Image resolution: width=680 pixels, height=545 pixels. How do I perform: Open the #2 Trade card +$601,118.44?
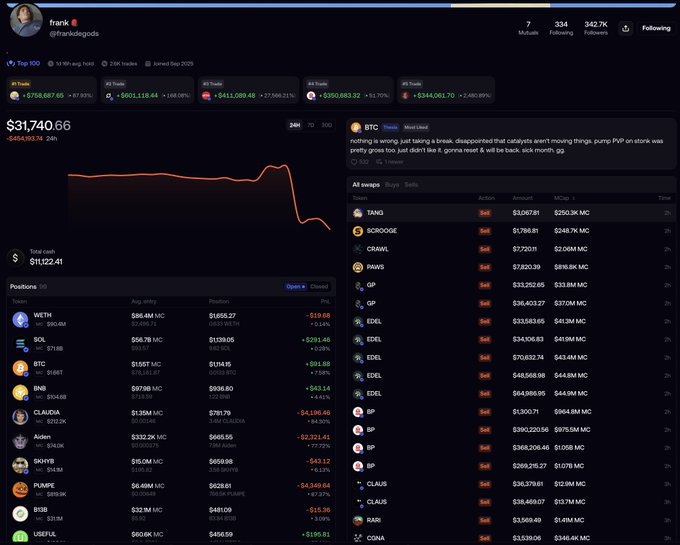tap(147, 90)
